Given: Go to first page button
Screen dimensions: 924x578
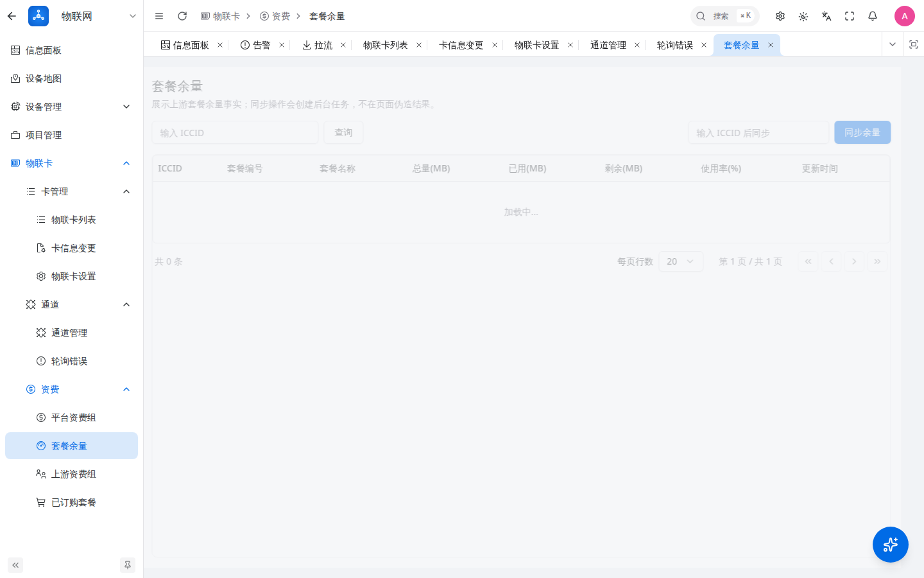Looking at the screenshot, I should pyautogui.click(x=808, y=261).
